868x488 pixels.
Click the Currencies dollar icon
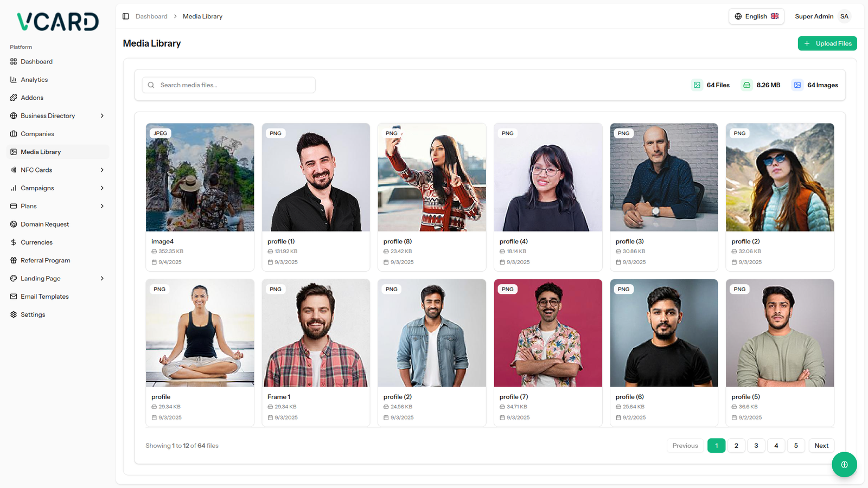pos(14,242)
